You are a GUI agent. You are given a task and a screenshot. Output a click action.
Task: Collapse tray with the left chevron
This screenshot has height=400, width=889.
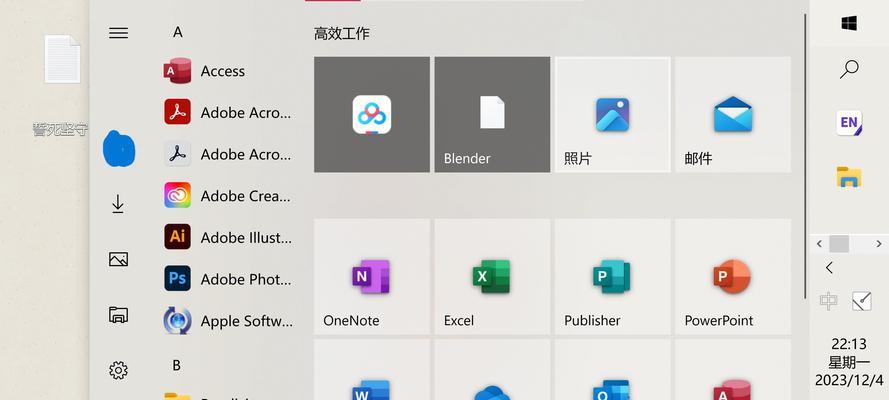[829, 267]
